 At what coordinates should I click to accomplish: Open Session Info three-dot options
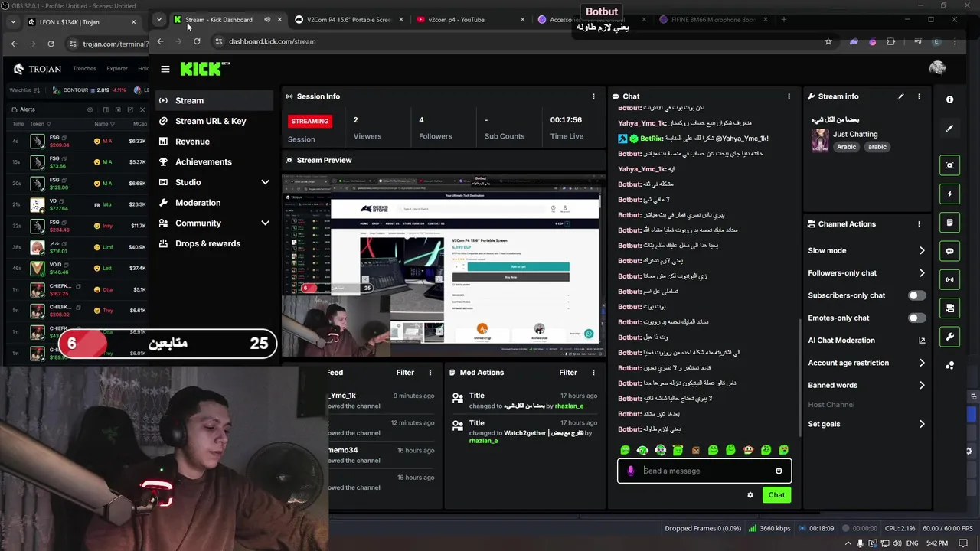[x=593, y=96]
